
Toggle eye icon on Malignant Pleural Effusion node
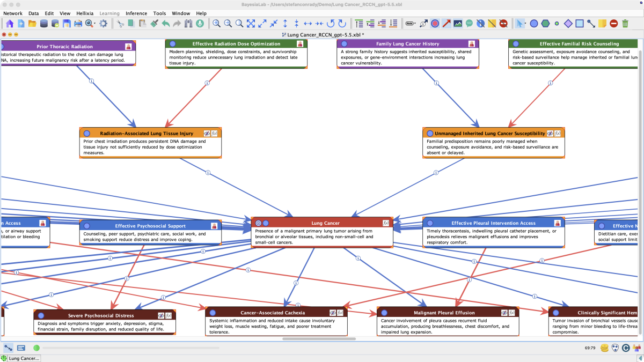point(504,312)
